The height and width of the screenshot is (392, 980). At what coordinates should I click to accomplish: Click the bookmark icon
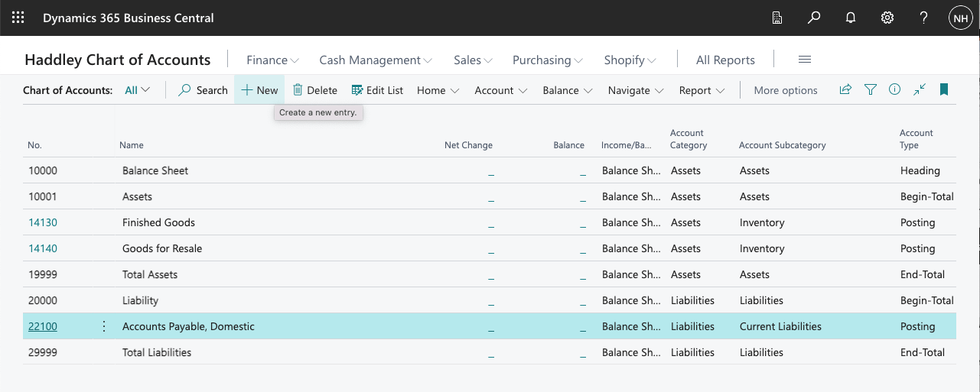pyautogui.click(x=944, y=90)
